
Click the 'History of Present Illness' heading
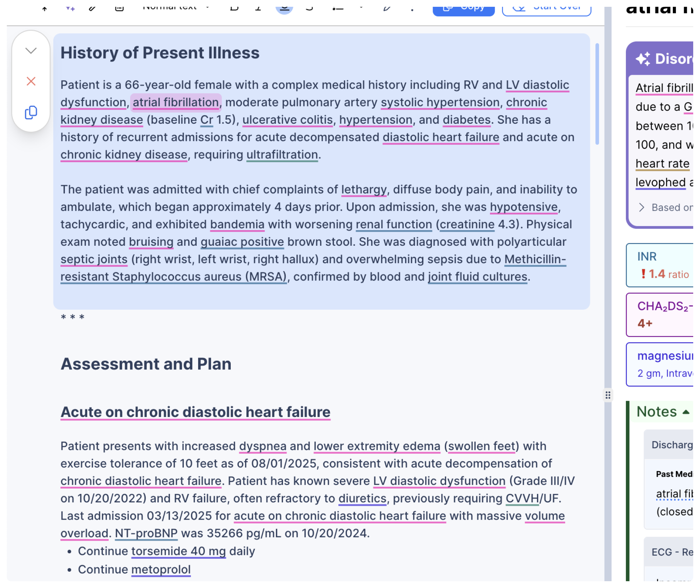[x=160, y=53]
